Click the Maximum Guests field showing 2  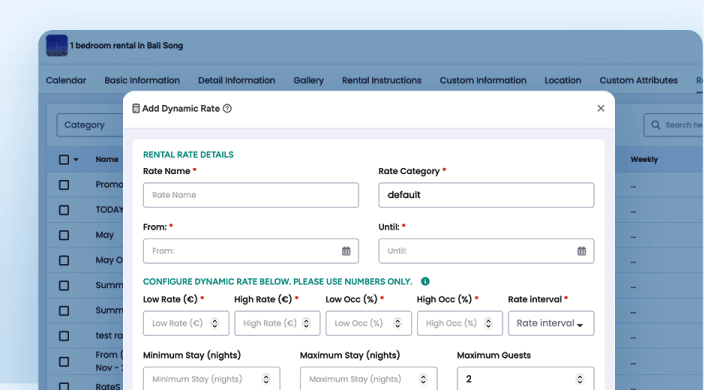tap(525, 379)
